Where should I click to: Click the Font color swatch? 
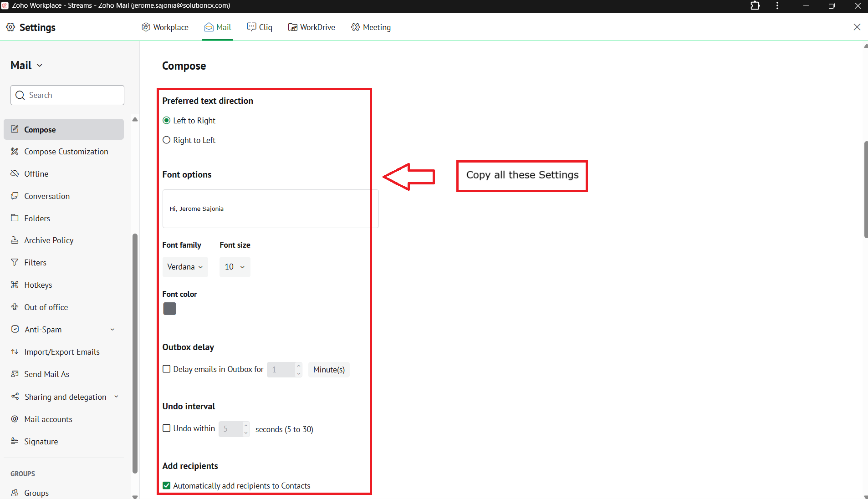[x=169, y=309]
